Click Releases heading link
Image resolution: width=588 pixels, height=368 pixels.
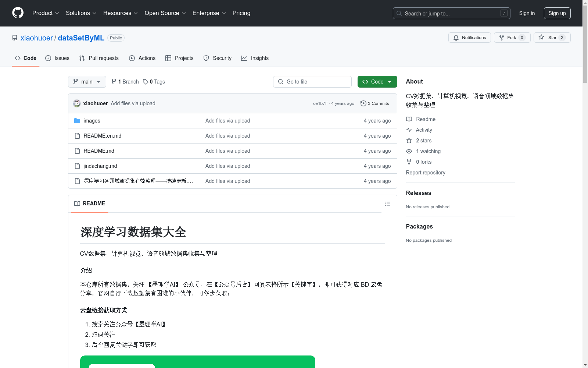(419, 193)
